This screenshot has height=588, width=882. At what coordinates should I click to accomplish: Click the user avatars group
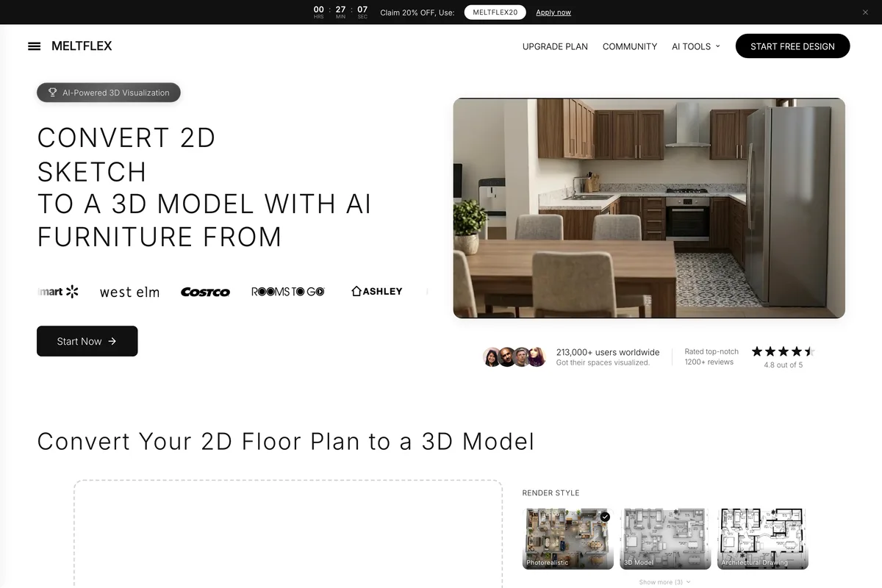[514, 357]
